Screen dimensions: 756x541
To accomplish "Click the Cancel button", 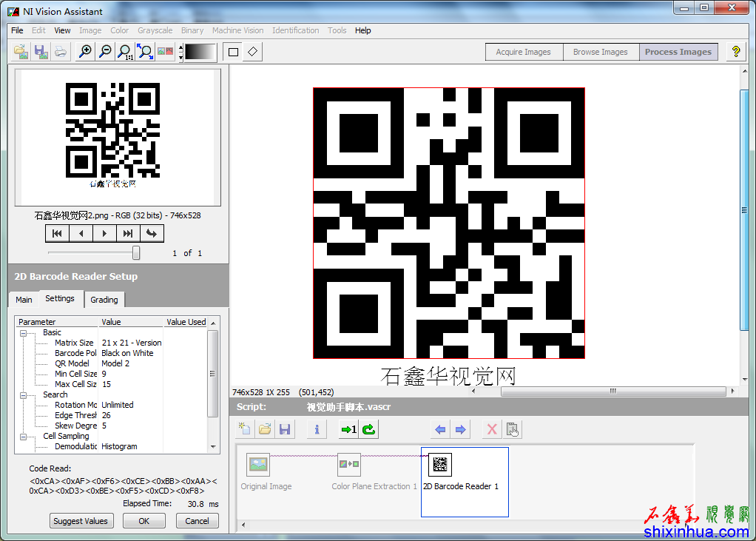I will coord(198,521).
